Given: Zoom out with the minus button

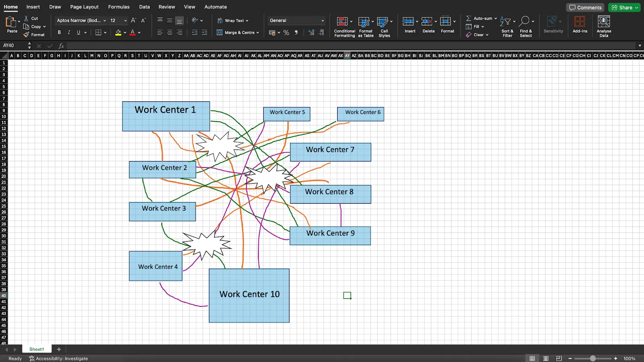Looking at the screenshot, I should (x=570, y=358).
